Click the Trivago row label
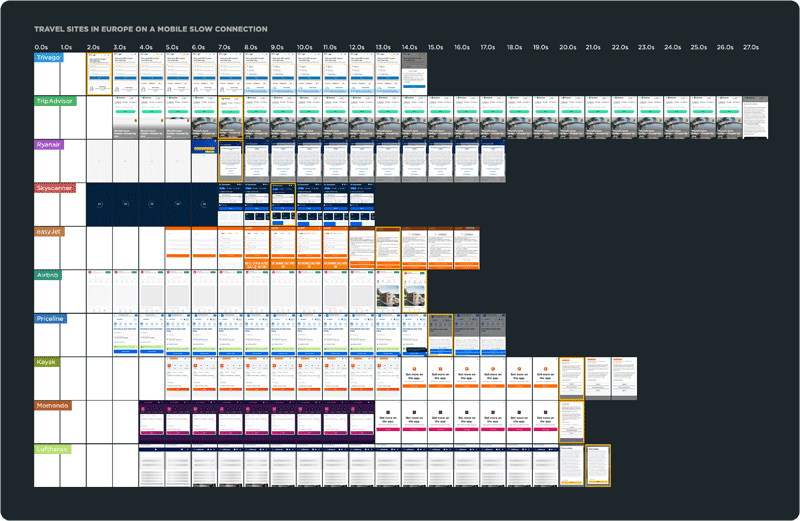The height and width of the screenshot is (521, 800). [x=48, y=58]
